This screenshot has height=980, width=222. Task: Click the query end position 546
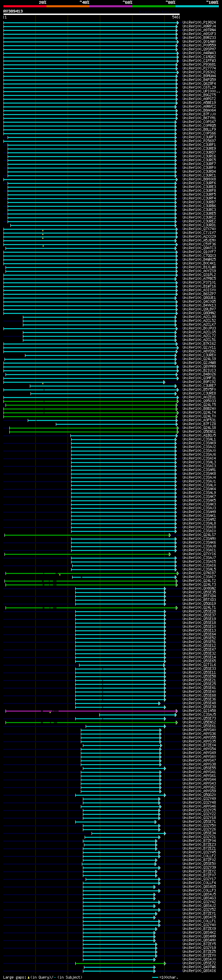[x=175, y=17]
